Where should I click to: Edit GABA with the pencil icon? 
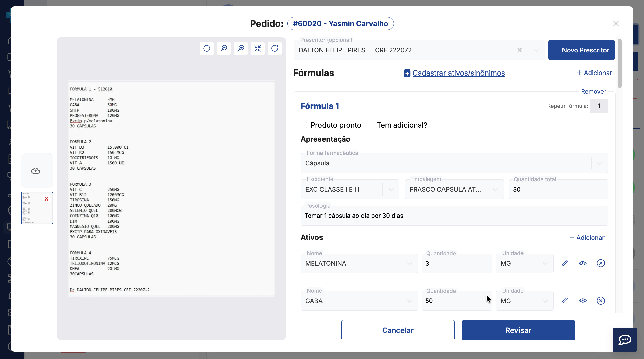(565, 301)
